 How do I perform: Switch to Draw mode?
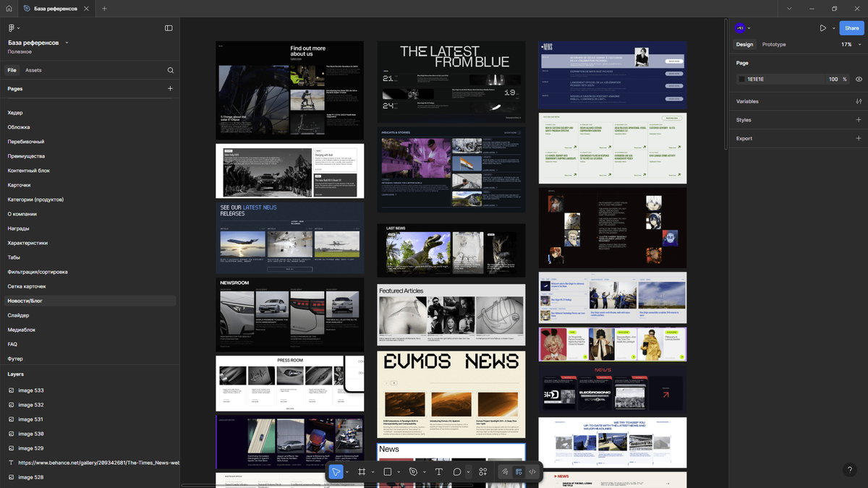click(506, 471)
